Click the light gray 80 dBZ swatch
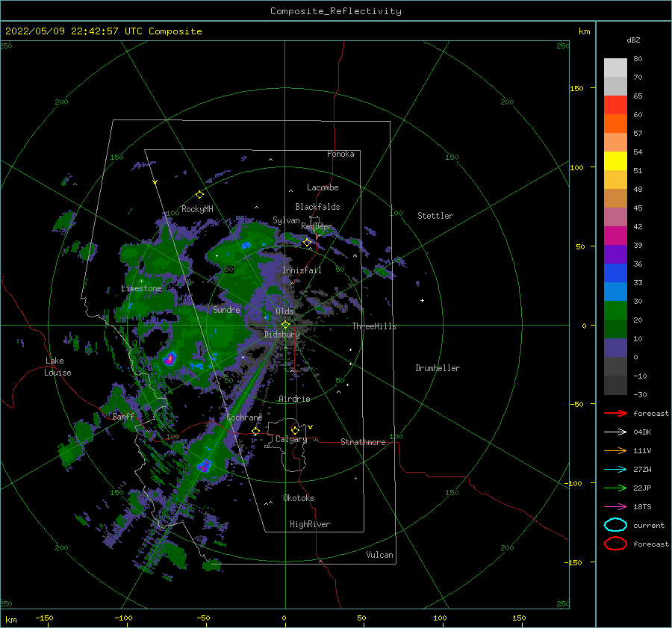 [x=615, y=68]
